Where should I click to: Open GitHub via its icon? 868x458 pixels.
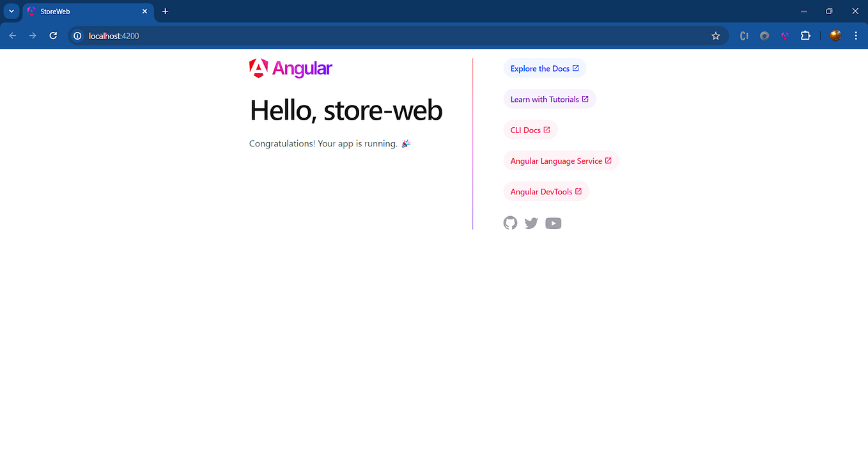click(x=510, y=223)
